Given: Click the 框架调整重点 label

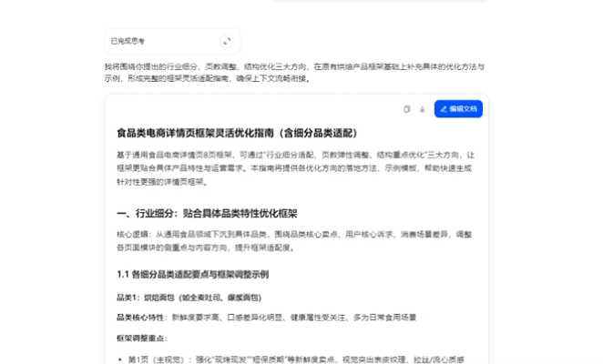Looking at the screenshot, I should pos(141,339).
